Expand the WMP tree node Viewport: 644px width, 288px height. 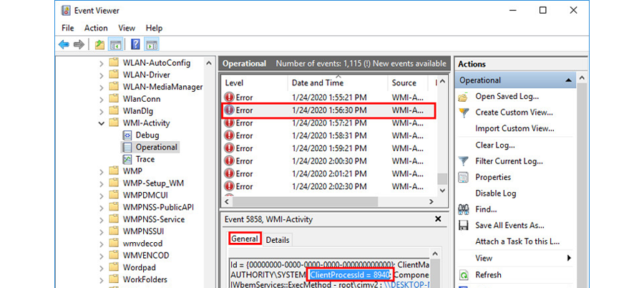(102, 171)
